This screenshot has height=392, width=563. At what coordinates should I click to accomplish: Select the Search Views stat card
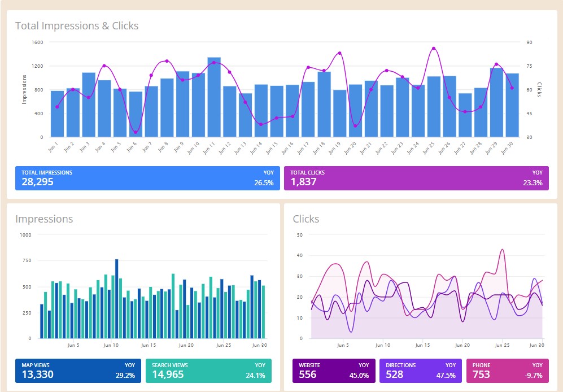208,371
